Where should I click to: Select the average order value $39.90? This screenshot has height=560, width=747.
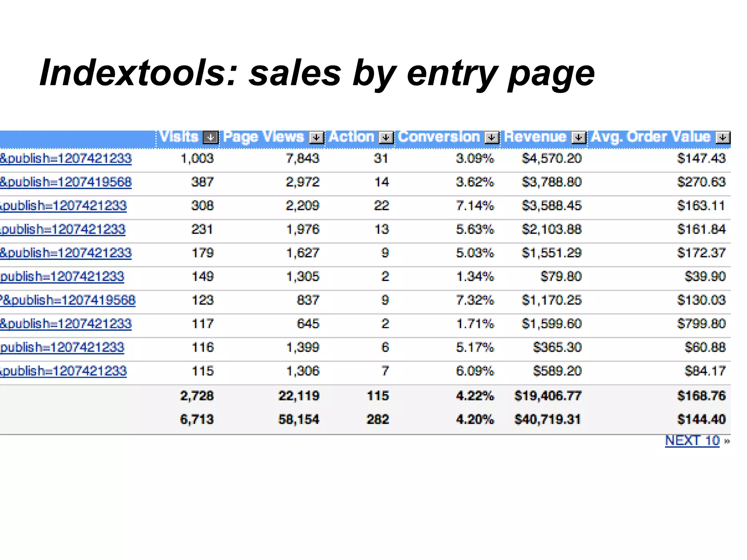705,277
